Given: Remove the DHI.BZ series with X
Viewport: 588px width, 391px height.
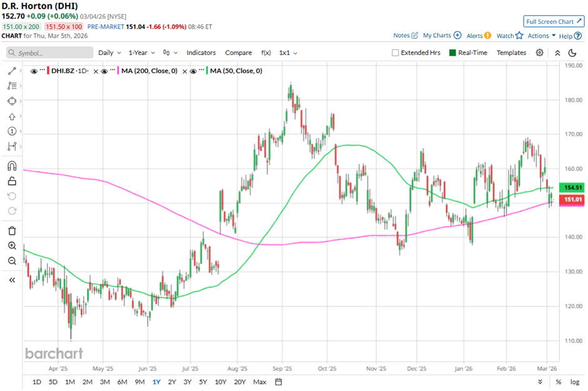Looking at the screenshot, I should click(x=96, y=71).
